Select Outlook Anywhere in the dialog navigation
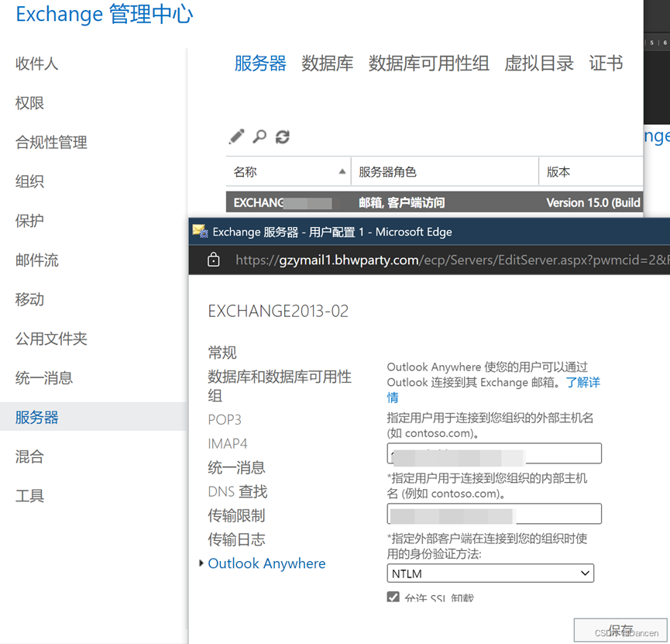Viewport: 670px width, 644px height. point(266,563)
